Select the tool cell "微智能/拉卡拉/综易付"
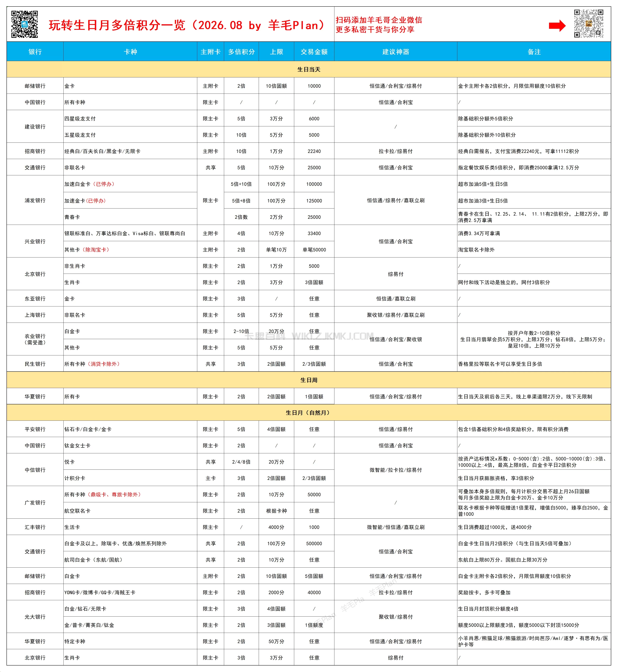617x672 pixels. [396, 470]
